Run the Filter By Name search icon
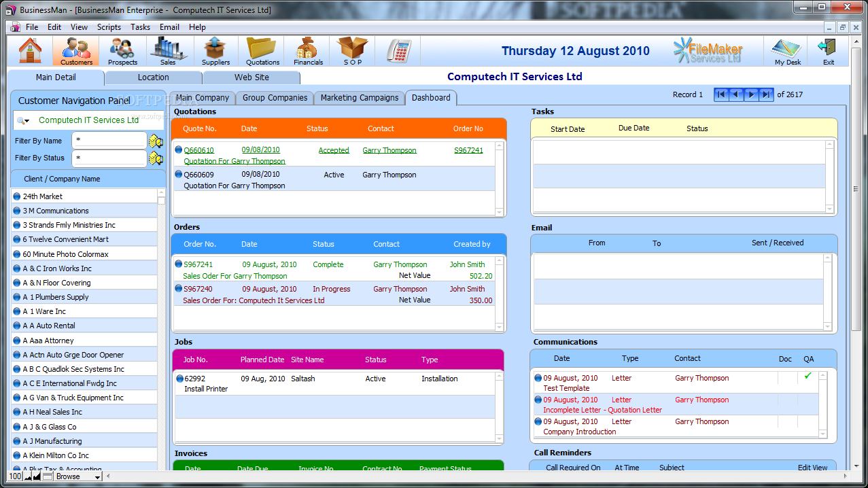This screenshot has height=488, width=868. (x=156, y=141)
